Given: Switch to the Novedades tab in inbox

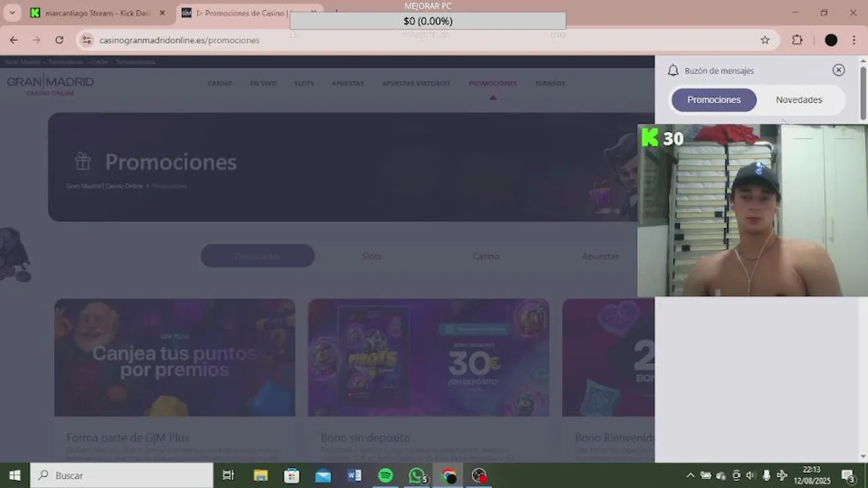Looking at the screenshot, I should click(x=799, y=100).
